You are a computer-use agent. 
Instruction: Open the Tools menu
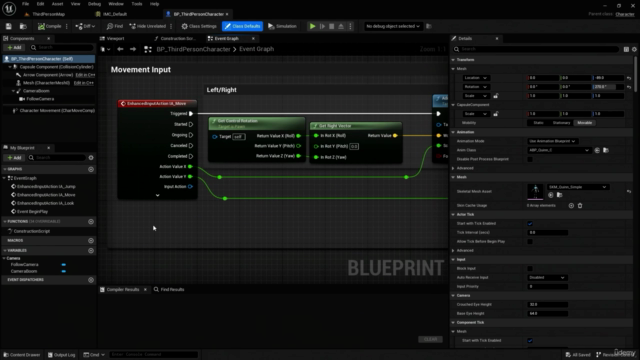pyautogui.click(x=137, y=4)
